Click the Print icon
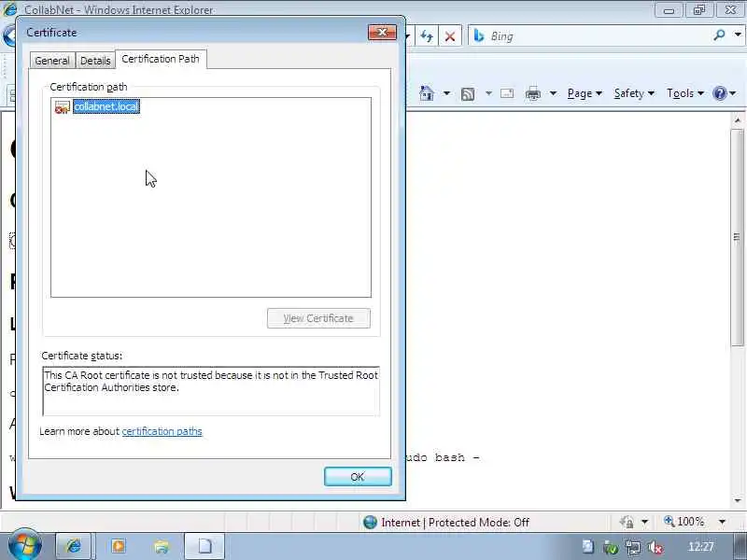 (532, 93)
